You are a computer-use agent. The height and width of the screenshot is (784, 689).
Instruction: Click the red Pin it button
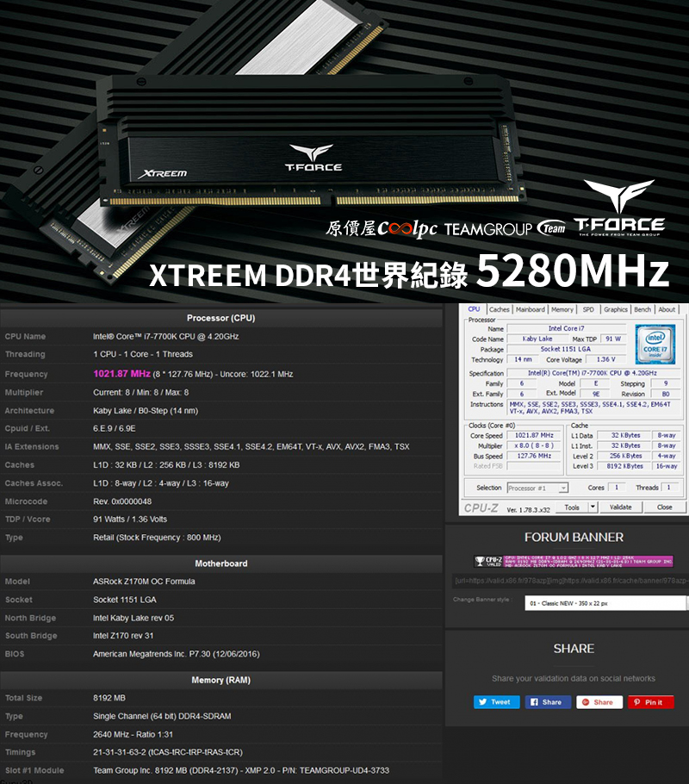[650, 702]
